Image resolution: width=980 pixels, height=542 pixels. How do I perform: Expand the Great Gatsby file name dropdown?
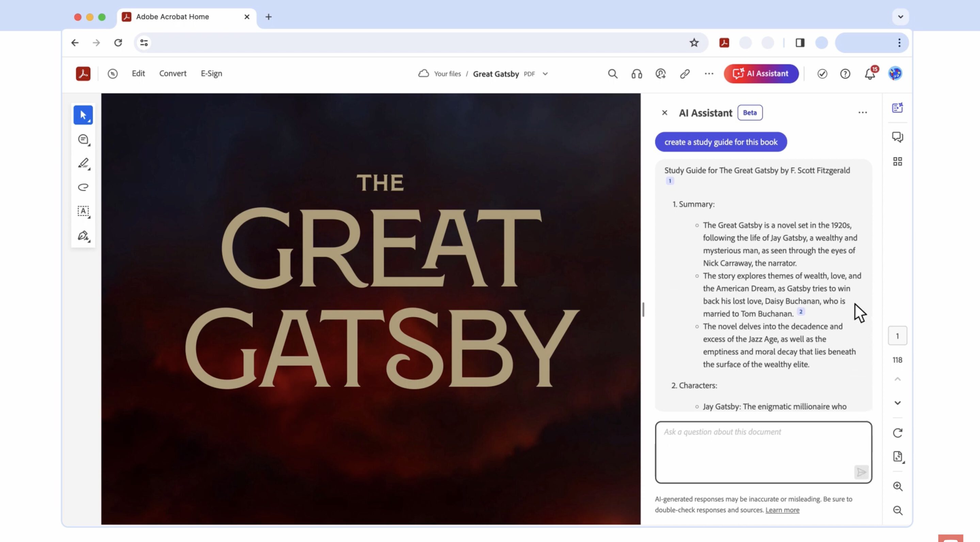click(545, 74)
